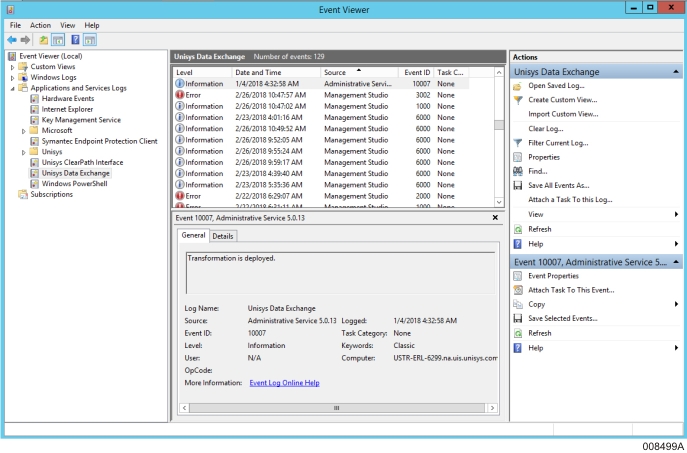Click the Back arrow toolbar icon
Image resolution: width=687 pixels, height=453 pixels.
point(12,40)
